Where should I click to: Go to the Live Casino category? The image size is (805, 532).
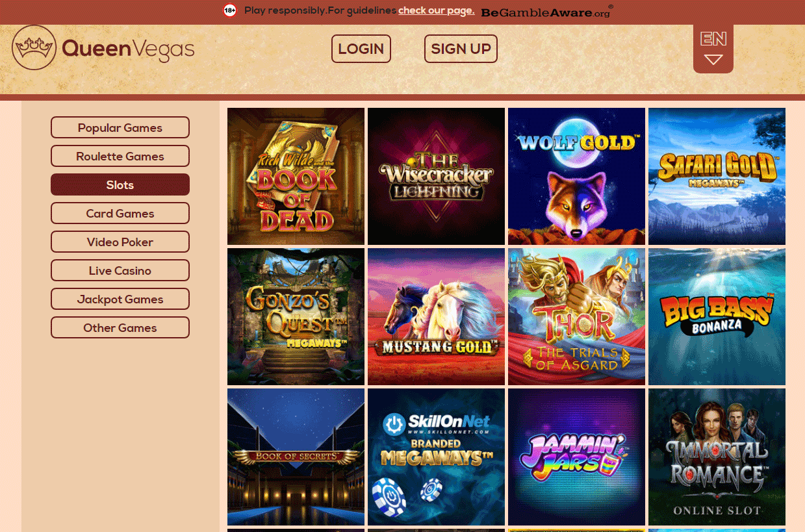tap(120, 270)
